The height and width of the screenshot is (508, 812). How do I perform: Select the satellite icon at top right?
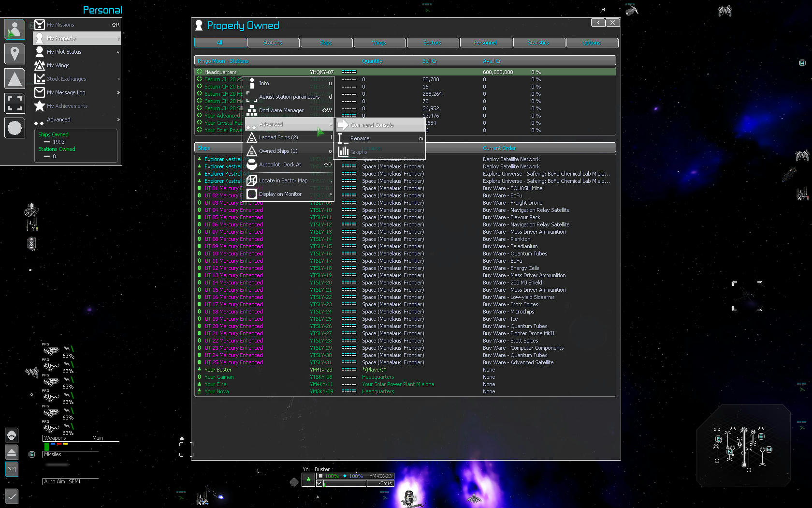[632, 10]
